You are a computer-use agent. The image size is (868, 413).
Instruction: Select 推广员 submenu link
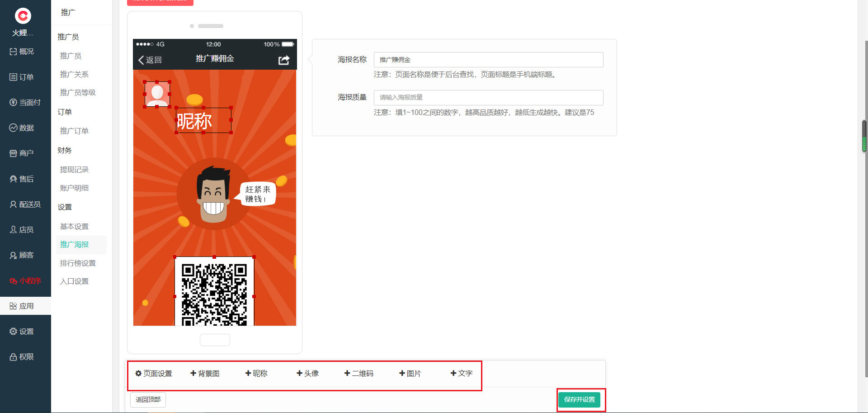71,56
